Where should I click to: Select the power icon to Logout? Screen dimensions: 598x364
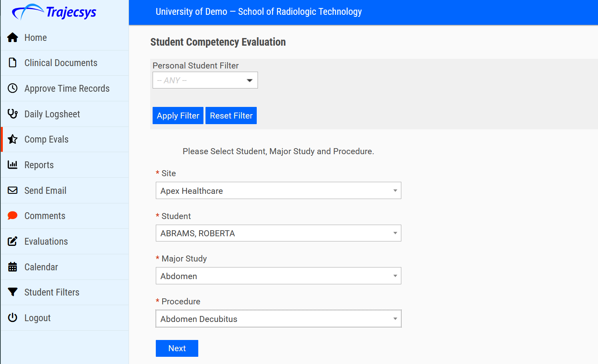[x=12, y=318]
